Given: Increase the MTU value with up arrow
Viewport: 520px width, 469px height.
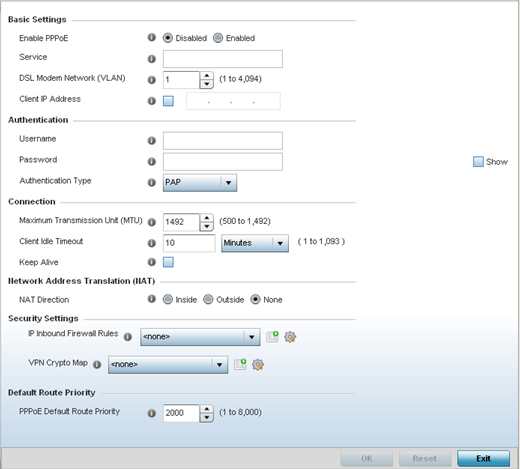Looking at the screenshot, I should 207,218.
